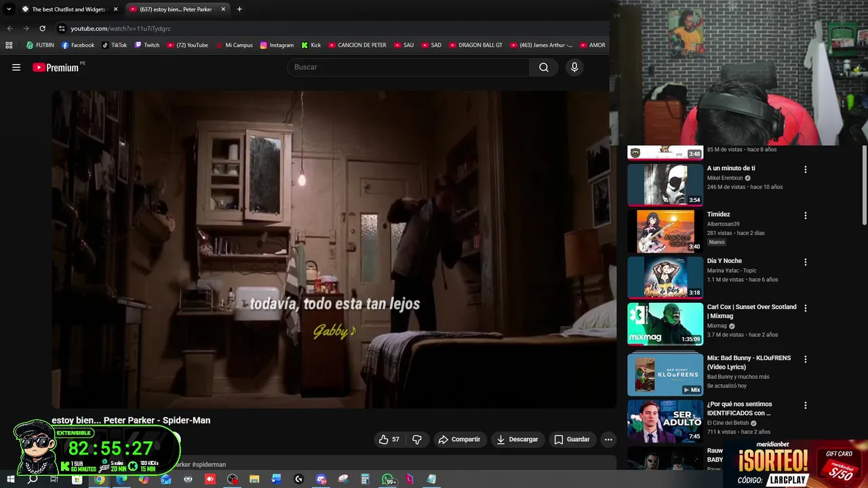Viewport: 868px width, 488px height.
Task: Open the James Arthur bookmark
Action: 540,45
